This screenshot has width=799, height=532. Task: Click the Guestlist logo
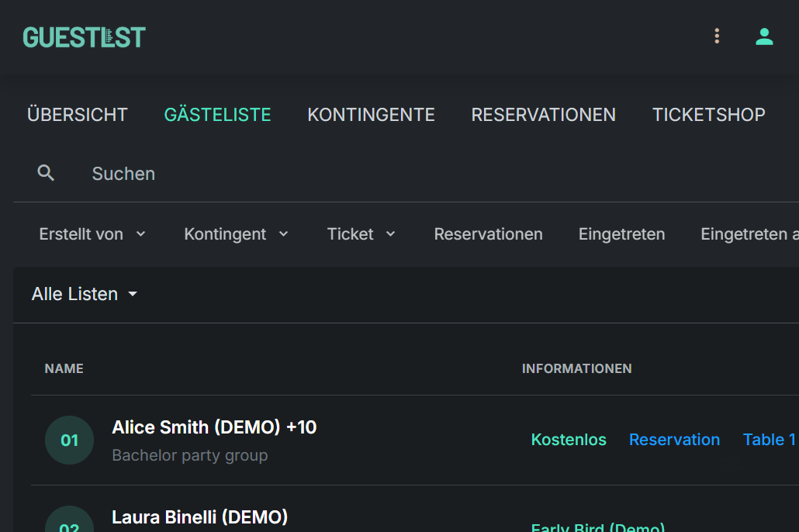click(84, 37)
